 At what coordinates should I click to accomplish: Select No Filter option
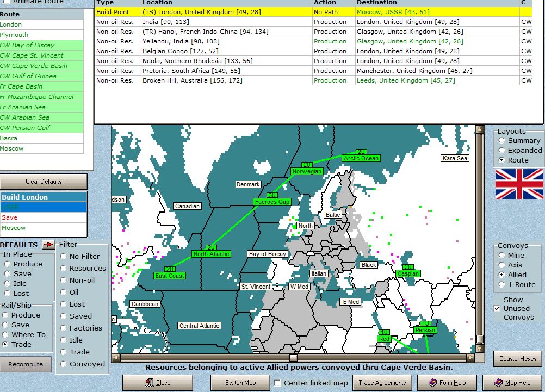pyautogui.click(x=63, y=257)
